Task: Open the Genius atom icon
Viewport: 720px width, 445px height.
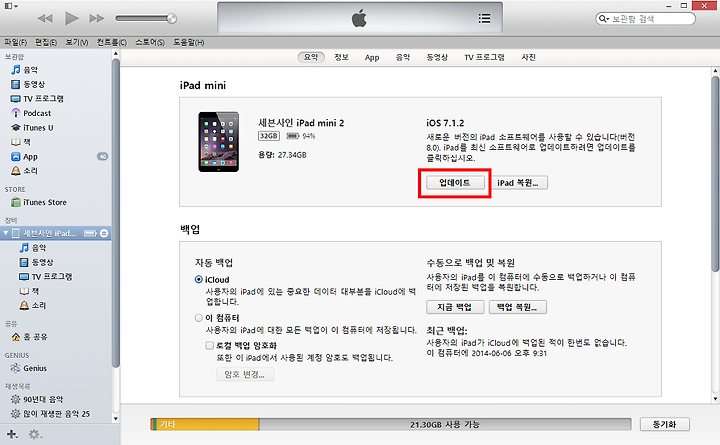Action: (x=16, y=368)
